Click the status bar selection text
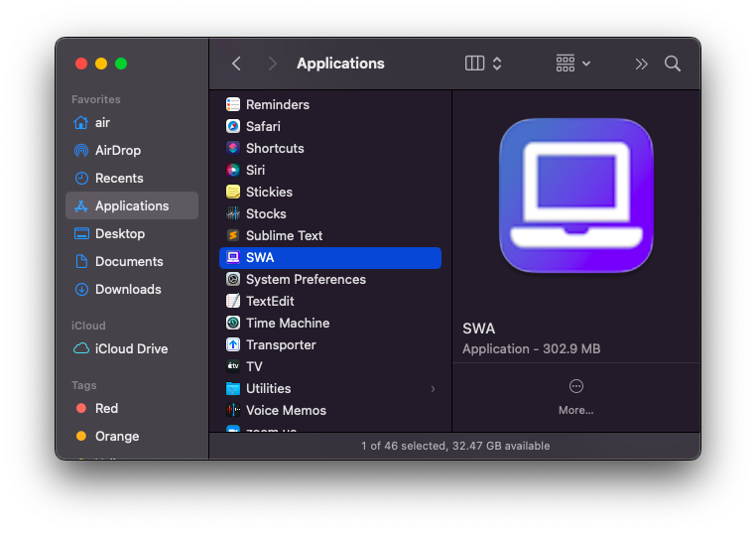 (455, 446)
